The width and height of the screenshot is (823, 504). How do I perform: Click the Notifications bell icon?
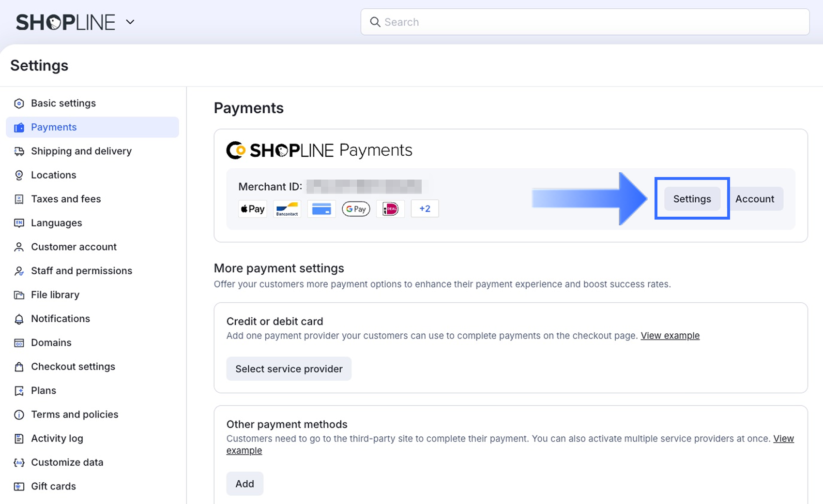19,319
